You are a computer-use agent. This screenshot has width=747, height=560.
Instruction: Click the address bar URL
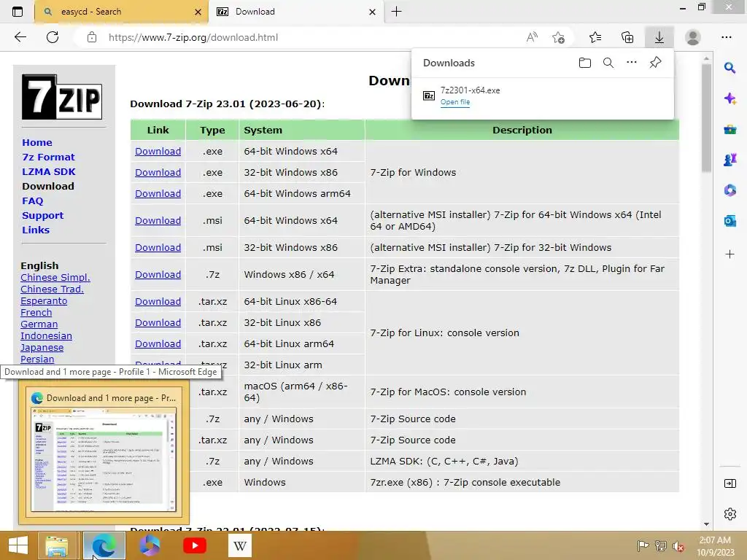(x=193, y=37)
